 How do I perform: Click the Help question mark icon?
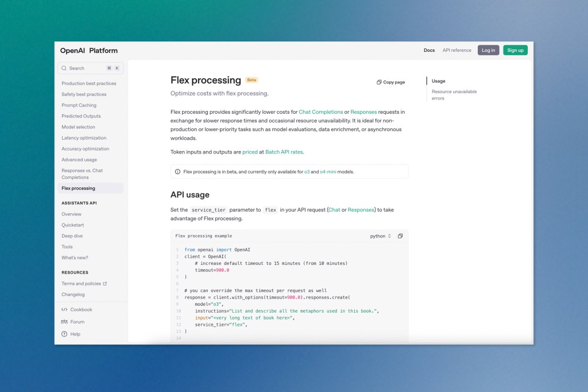click(64, 334)
